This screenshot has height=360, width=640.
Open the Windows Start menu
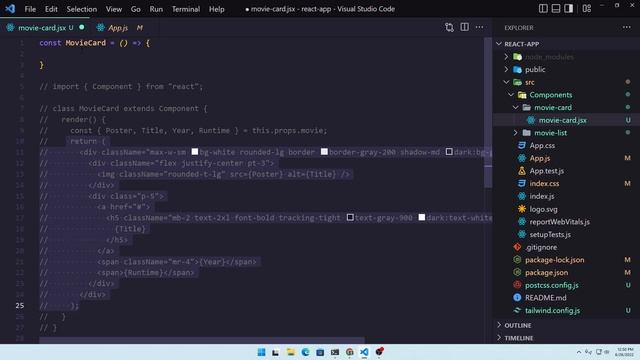click(261, 352)
